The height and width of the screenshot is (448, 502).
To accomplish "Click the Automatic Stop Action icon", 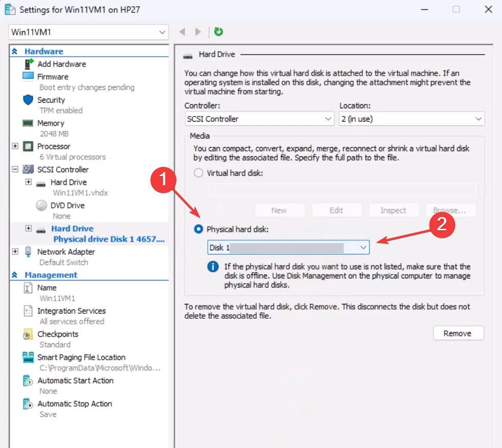I will coord(28,404).
